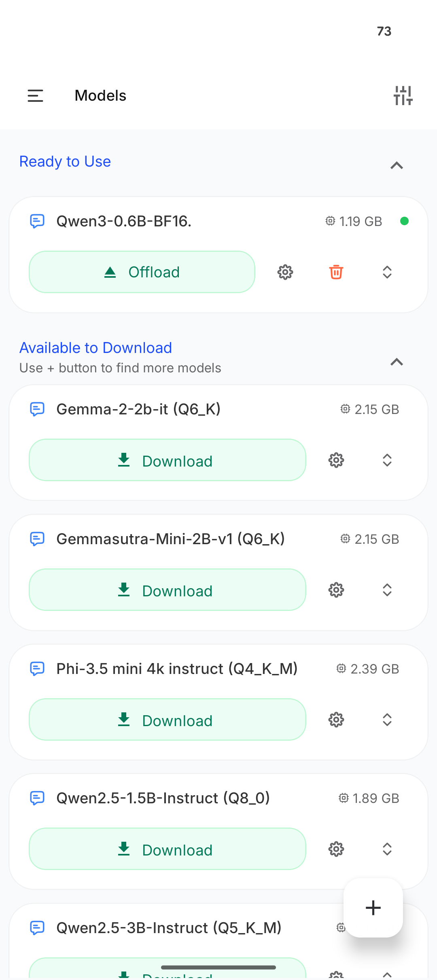
Task: Expand details of Qwen3-0.6B-BF16 card
Action: coord(387,272)
